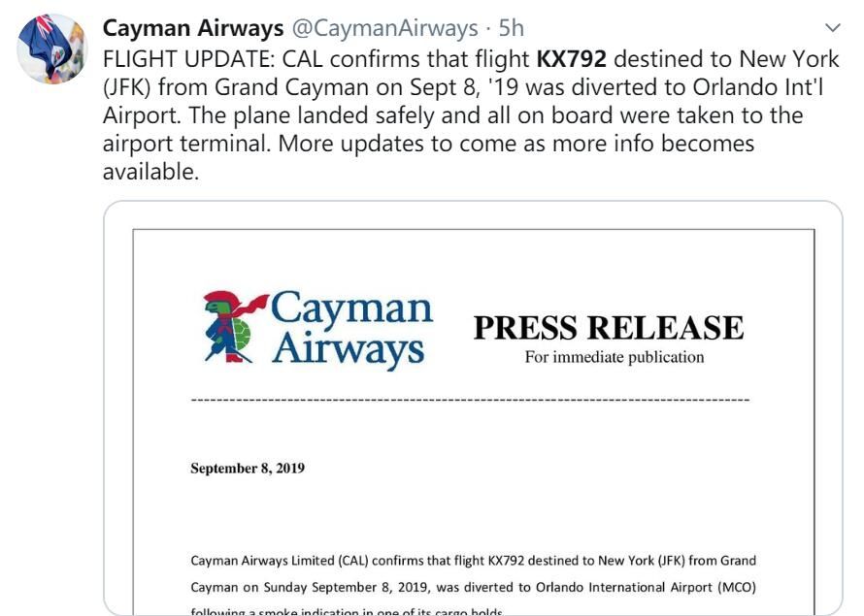Screen dimensions: 864x616
Task: Select the 'For immediate publication' subtitle
Action: click(614, 357)
